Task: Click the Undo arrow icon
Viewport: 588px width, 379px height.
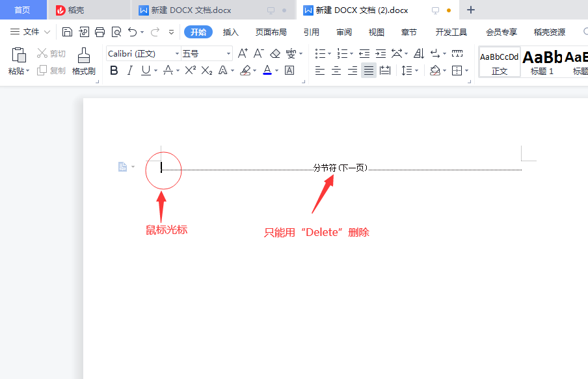Action: coord(133,33)
